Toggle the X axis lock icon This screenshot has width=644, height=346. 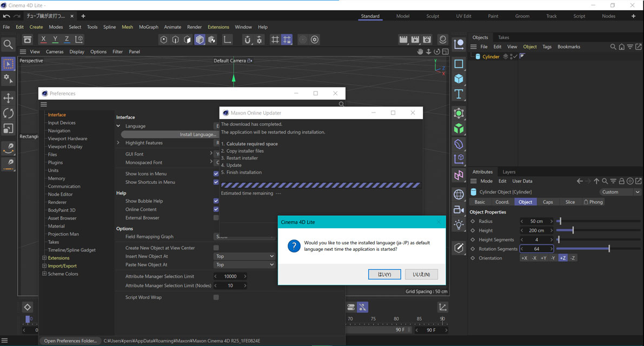pyautogui.click(x=43, y=39)
